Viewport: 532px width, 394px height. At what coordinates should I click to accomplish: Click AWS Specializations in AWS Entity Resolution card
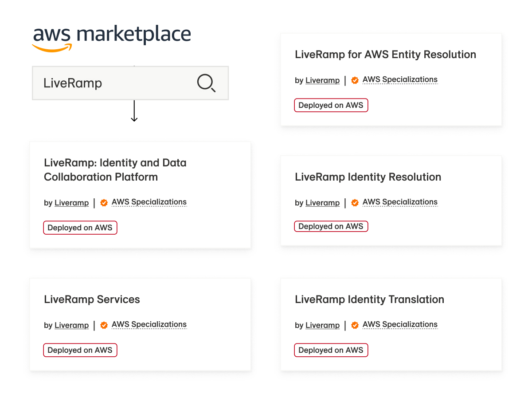(x=400, y=80)
